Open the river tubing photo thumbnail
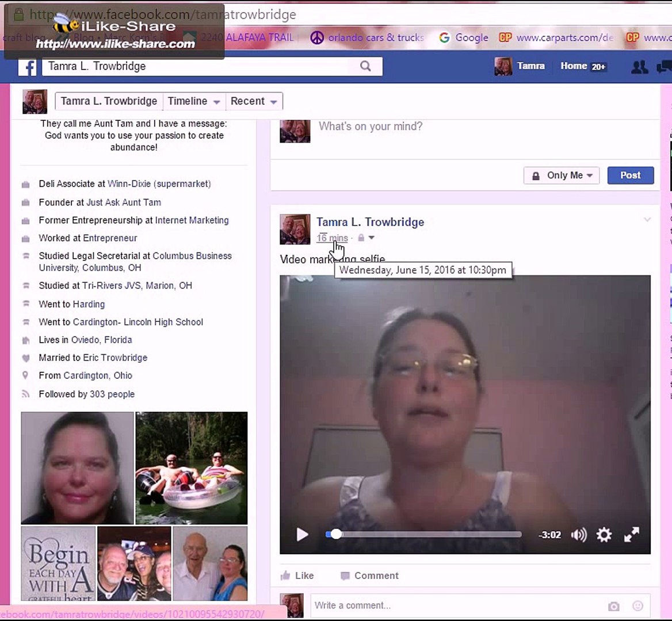Viewport: 672px width, 621px height. coord(192,468)
